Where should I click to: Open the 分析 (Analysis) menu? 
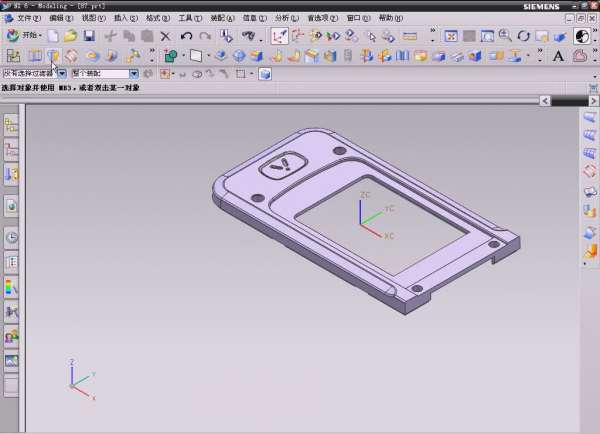[286, 18]
